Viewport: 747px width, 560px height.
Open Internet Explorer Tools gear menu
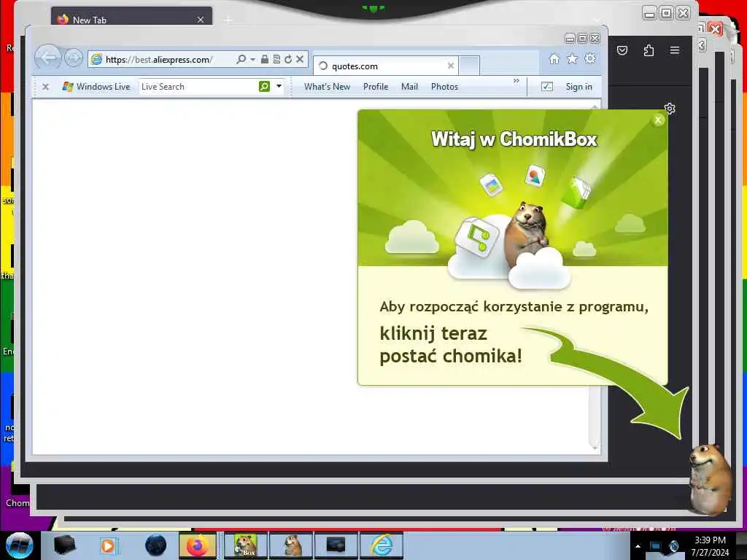tap(590, 58)
